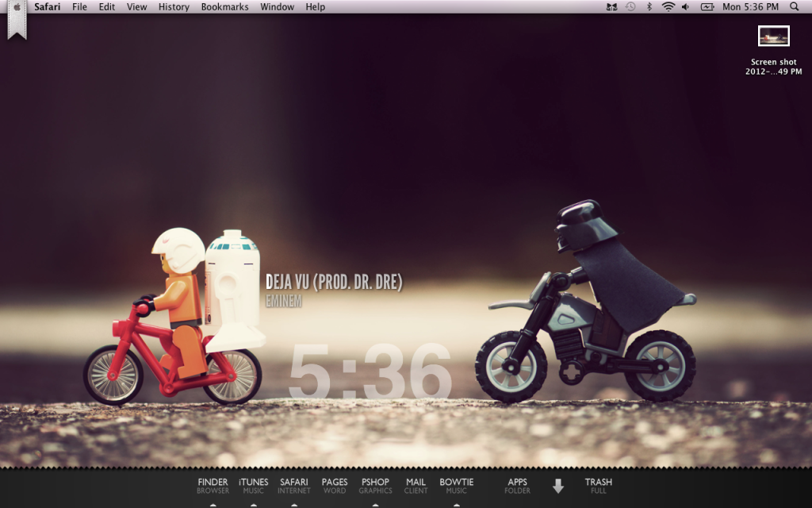
Task: Open the View menu
Action: click(x=136, y=6)
